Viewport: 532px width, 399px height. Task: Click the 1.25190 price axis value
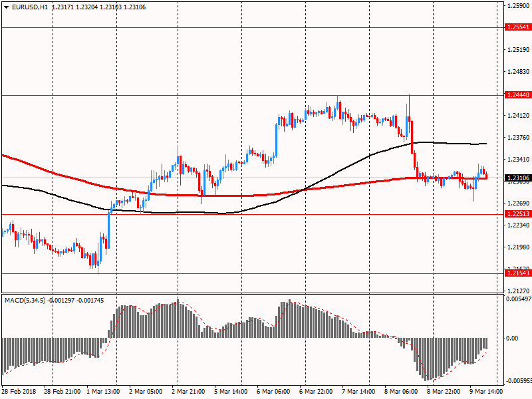[x=519, y=49]
